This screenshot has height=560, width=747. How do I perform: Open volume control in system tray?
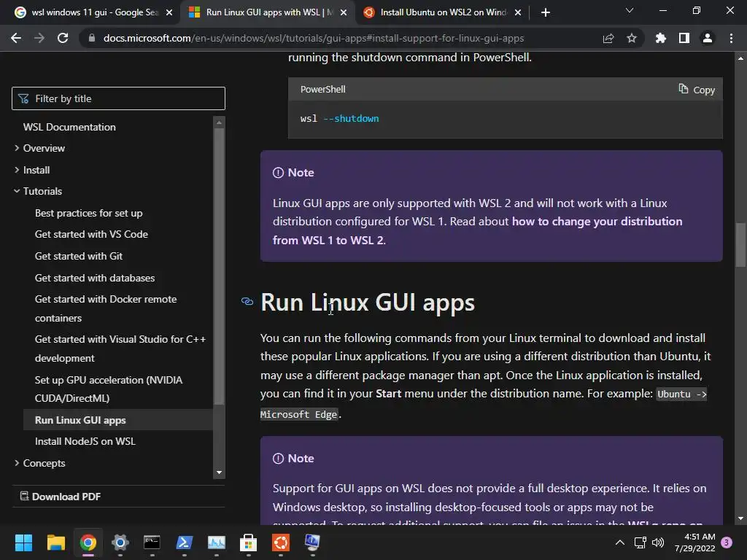658,542
